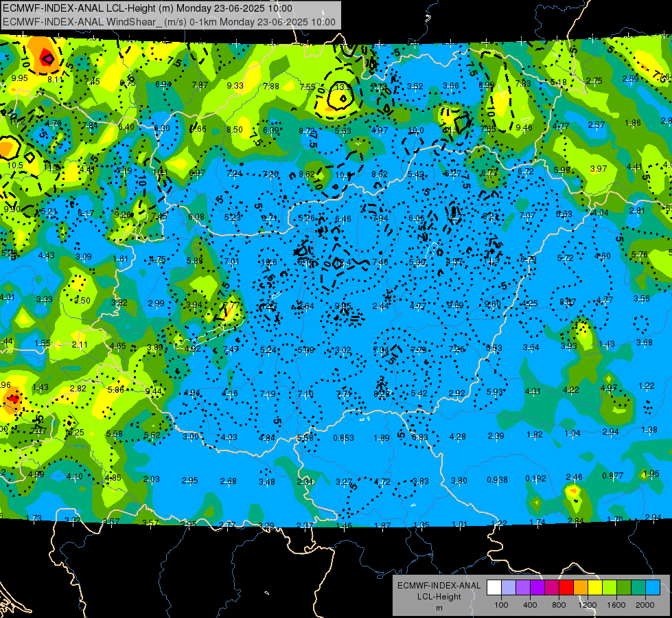Click the yellow legend swatch
The image size is (672, 618).
pos(595,587)
